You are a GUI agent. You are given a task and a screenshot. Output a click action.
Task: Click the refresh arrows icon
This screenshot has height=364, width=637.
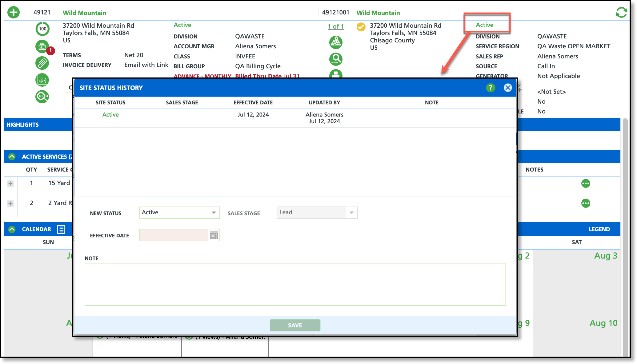coord(621,13)
